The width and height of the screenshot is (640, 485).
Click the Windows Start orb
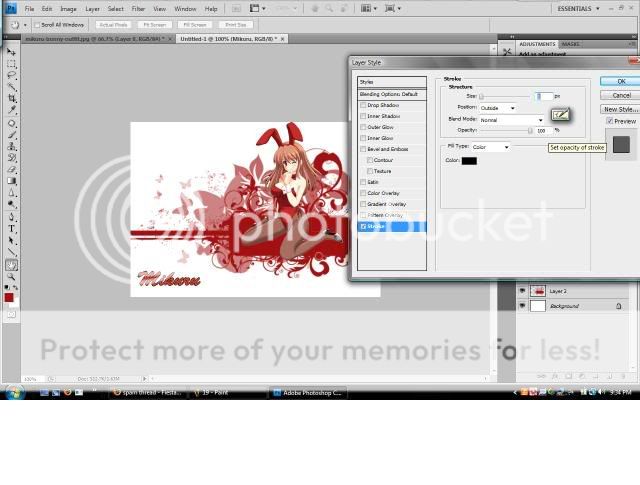(x=15, y=393)
